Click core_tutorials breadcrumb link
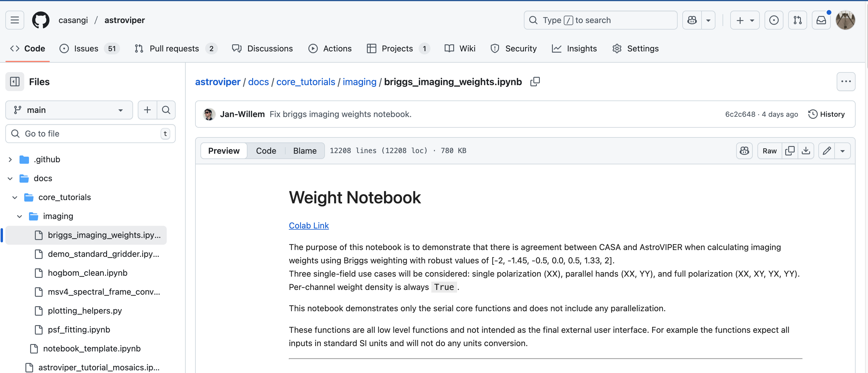The height and width of the screenshot is (373, 868). 306,82
